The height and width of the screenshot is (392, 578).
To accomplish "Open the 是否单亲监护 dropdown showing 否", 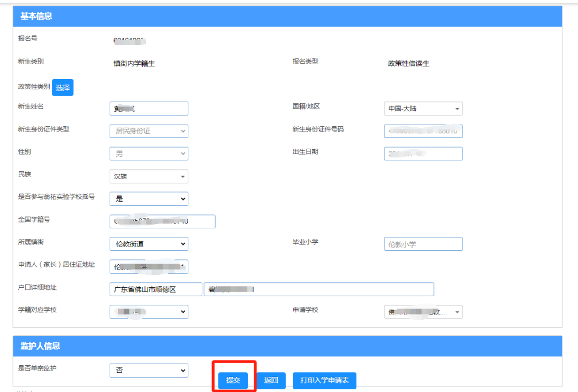I will point(149,371).
